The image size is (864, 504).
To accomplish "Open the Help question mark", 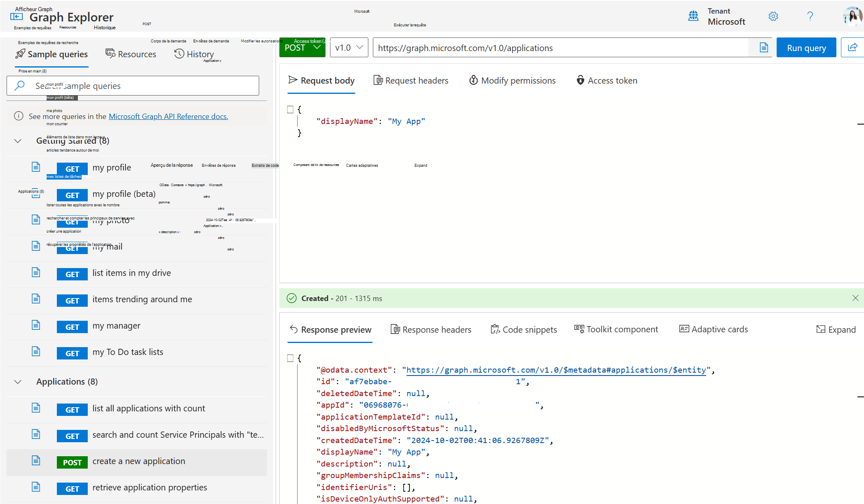I will (810, 16).
